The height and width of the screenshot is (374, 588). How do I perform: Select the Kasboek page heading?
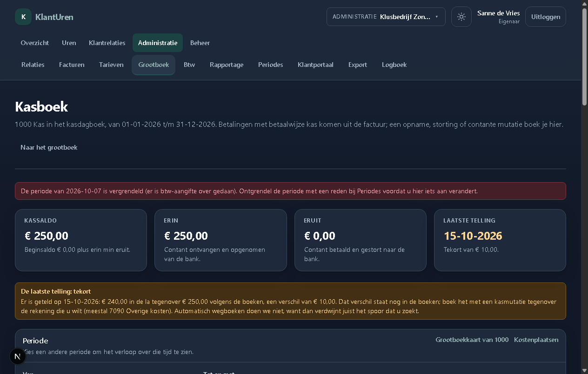pos(41,107)
